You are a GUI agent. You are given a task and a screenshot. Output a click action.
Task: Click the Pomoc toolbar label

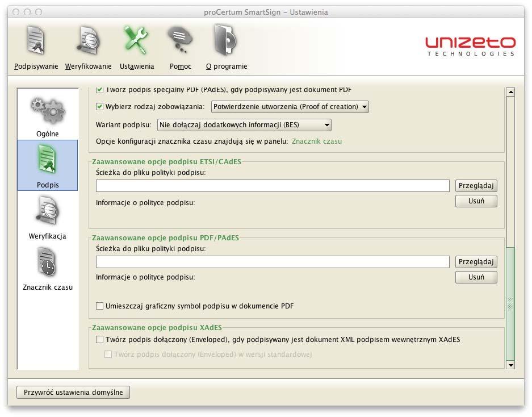click(180, 66)
